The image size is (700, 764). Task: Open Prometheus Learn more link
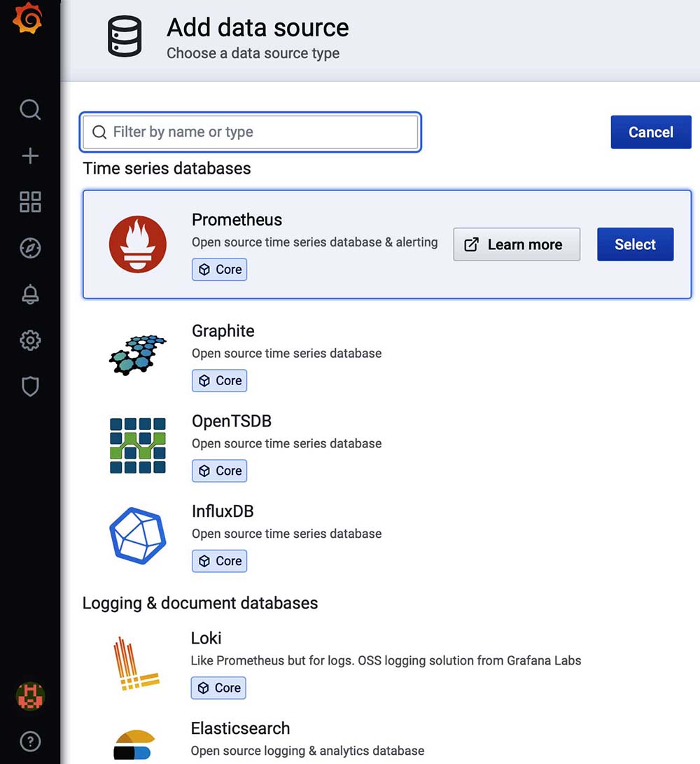coord(517,244)
